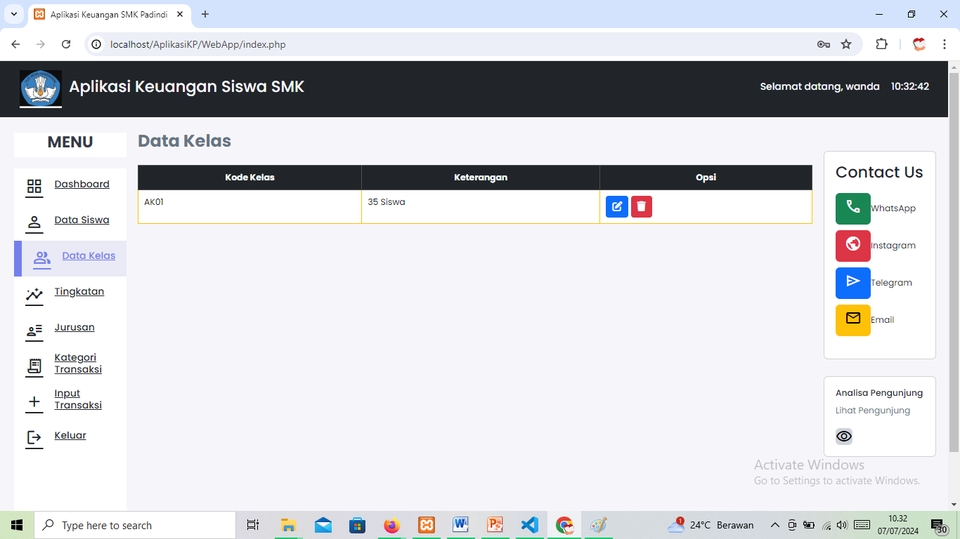Delete class AK01 with the red trash icon
The height and width of the screenshot is (539, 960).
coord(641,206)
